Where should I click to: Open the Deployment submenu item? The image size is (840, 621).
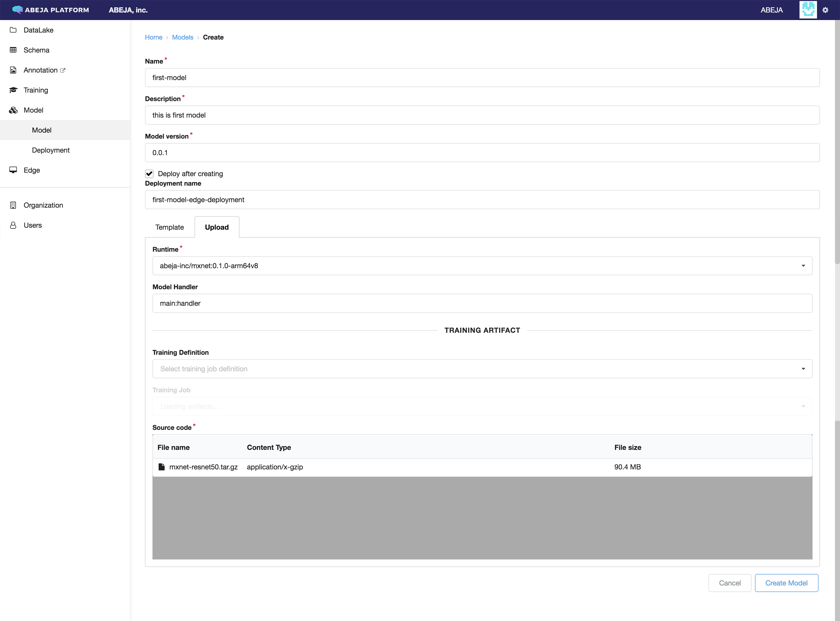65,150
